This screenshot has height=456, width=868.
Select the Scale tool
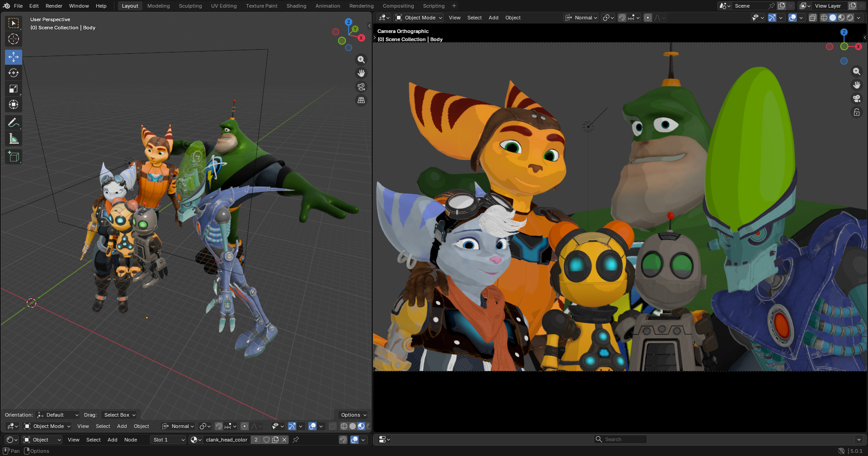(x=14, y=89)
